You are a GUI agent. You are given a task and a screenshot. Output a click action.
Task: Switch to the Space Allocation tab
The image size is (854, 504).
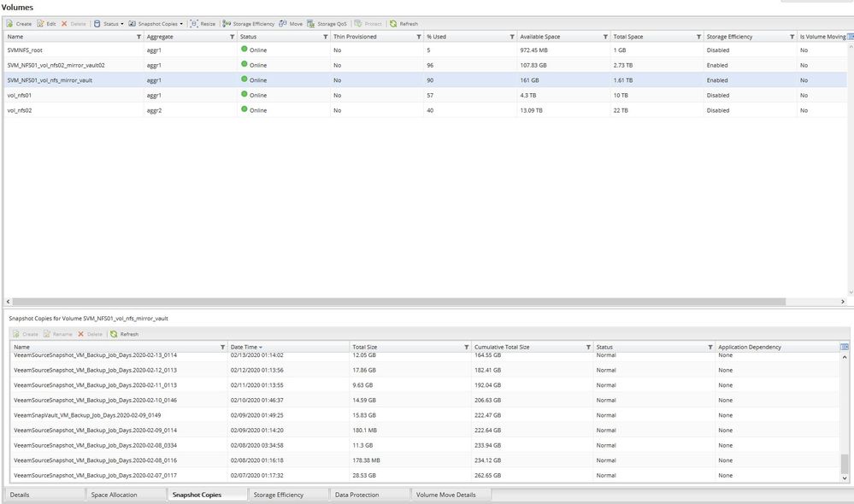[x=126, y=495]
